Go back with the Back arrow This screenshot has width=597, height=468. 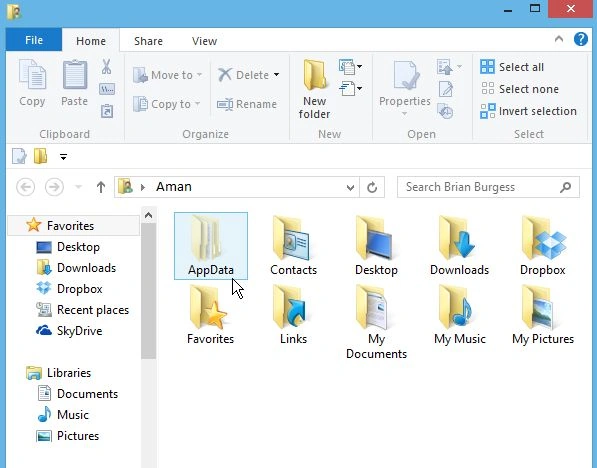pyautogui.click(x=26, y=187)
